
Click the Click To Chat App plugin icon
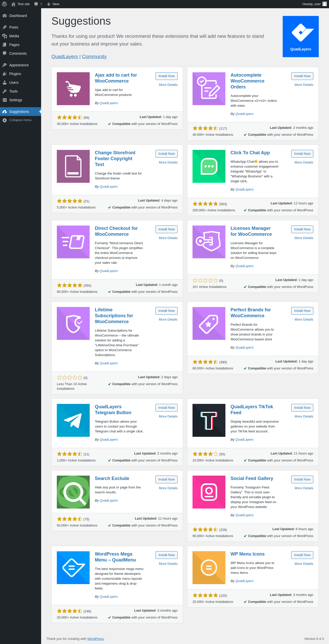(209, 166)
